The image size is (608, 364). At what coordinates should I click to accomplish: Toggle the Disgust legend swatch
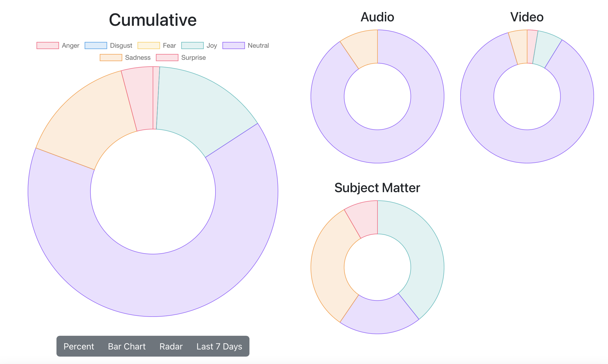pyautogui.click(x=96, y=46)
